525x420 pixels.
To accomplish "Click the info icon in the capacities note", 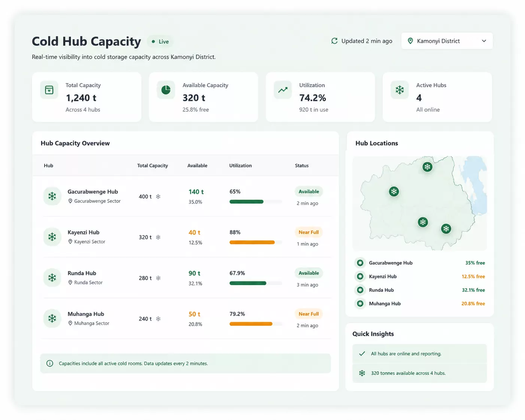I will click(50, 363).
